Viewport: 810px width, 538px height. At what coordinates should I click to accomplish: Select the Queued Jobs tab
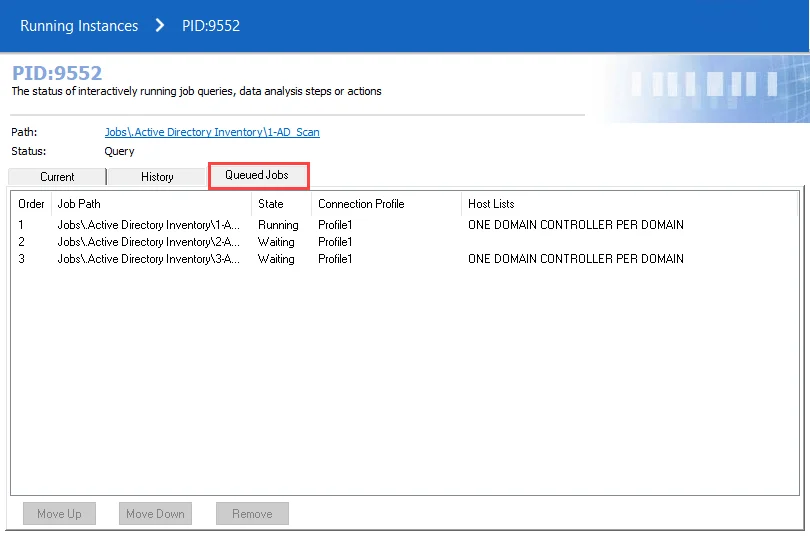pyautogui.click(x=257, y=175)
